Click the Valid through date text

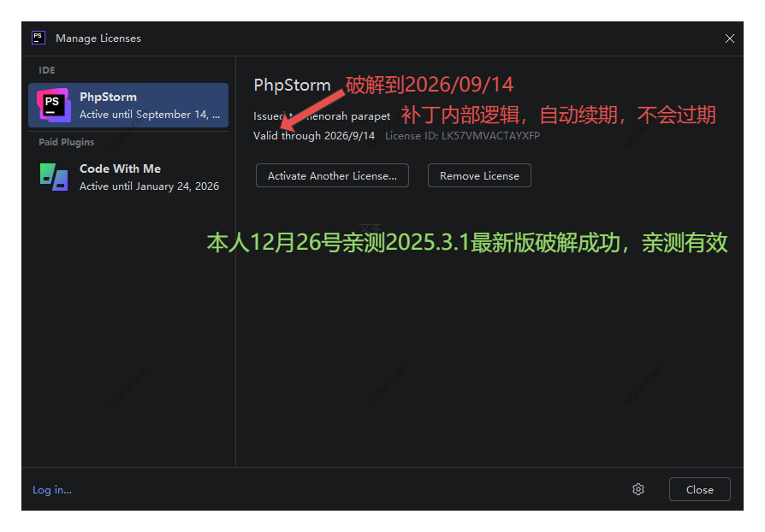313,136
